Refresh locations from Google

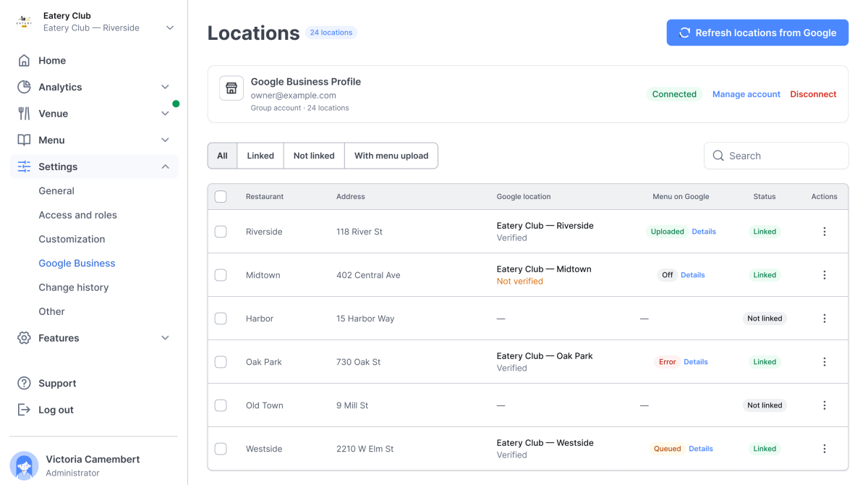click(757, 33)
